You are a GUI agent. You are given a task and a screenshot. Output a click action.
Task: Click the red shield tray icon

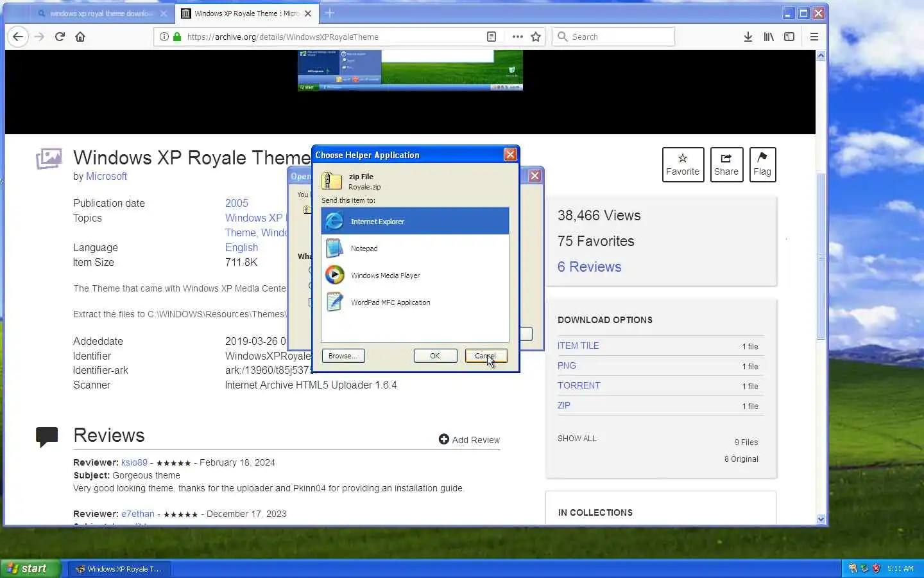tap(876, 568)
